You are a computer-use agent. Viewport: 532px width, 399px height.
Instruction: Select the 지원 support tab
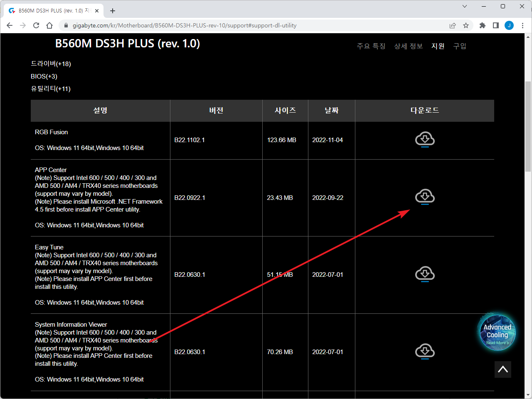(438, 46)
